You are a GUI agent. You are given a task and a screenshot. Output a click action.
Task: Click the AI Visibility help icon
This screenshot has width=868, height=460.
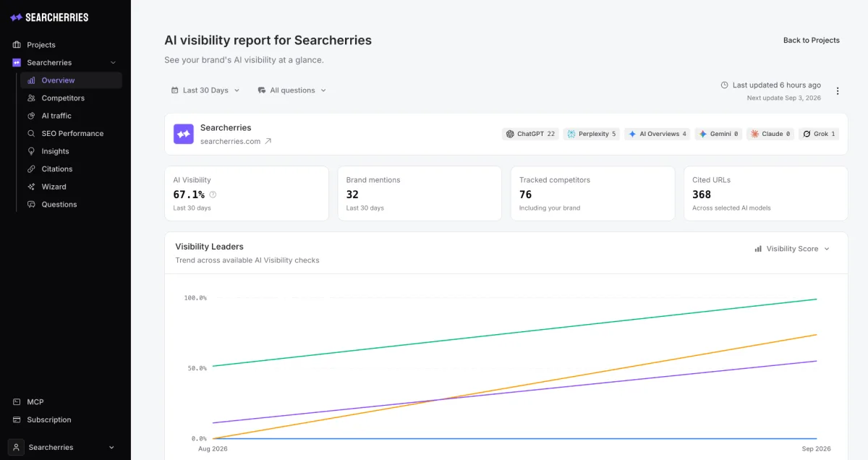[x=213, y=195]
